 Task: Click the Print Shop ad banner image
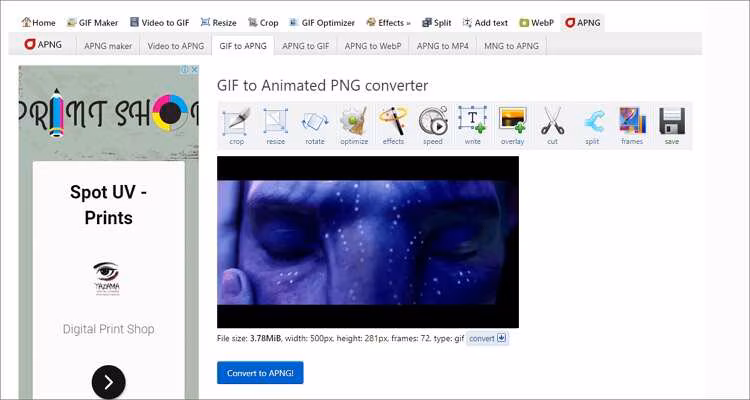[x=109, y=113]
